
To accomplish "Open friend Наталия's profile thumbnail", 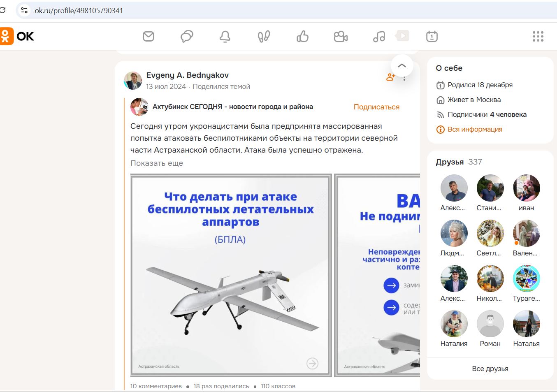I will [x=454, y=323].
